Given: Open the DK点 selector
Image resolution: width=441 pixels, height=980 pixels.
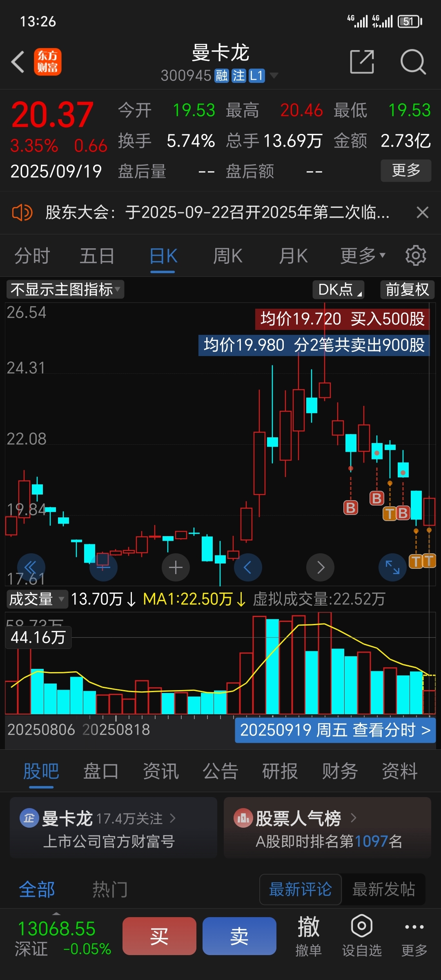Looking at the screenshot, I should [338, 290].
